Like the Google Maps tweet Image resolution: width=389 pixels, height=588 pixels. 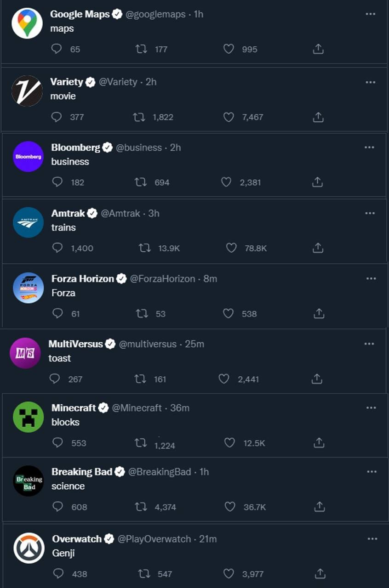(229, 49)
